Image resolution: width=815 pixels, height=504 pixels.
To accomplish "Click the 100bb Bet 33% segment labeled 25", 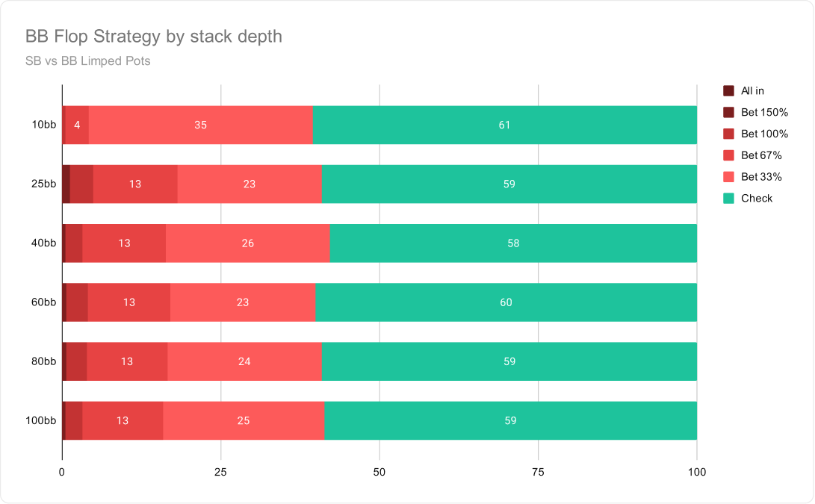I will (244, 421).
